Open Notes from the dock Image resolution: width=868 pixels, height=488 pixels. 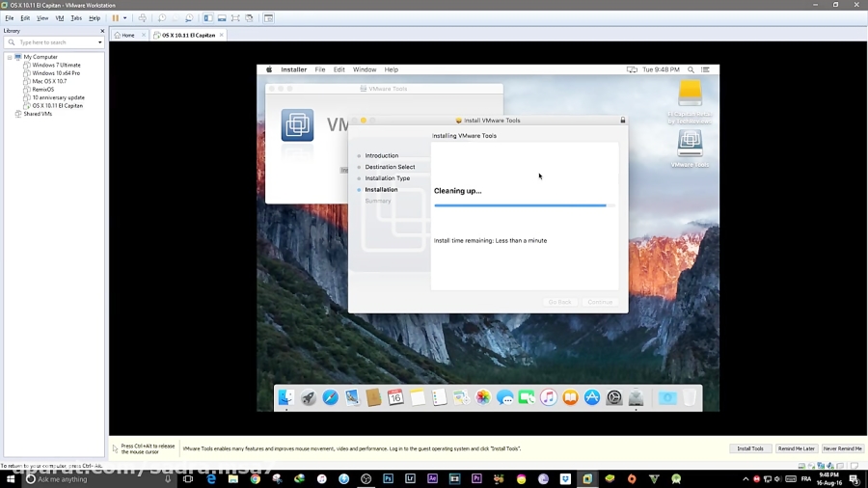418,397
